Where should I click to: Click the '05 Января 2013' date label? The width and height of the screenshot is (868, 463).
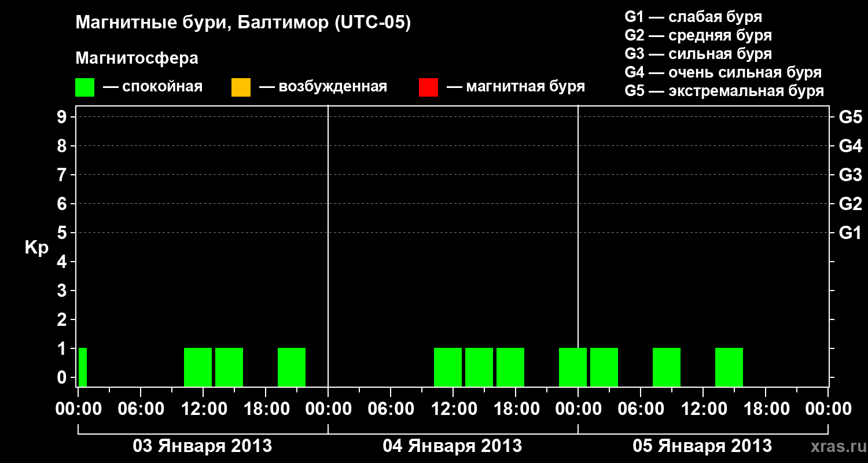703,446
